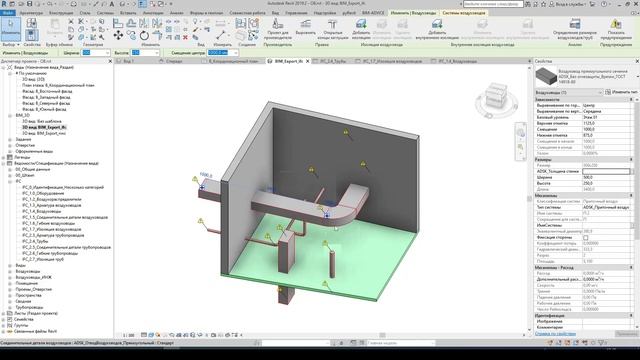Click the Align tool icon

coord(118,23)
